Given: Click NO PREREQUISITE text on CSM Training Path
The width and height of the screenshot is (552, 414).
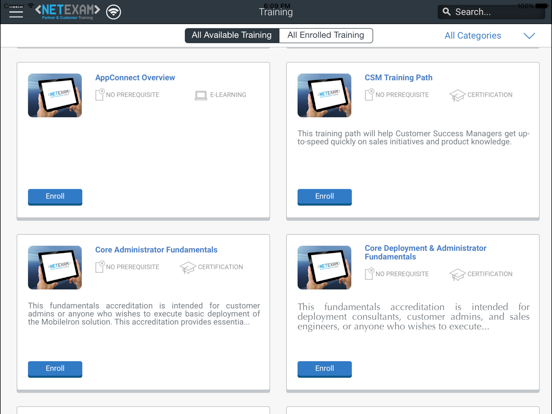Looking at the screenshot, I should coord(402,95).
